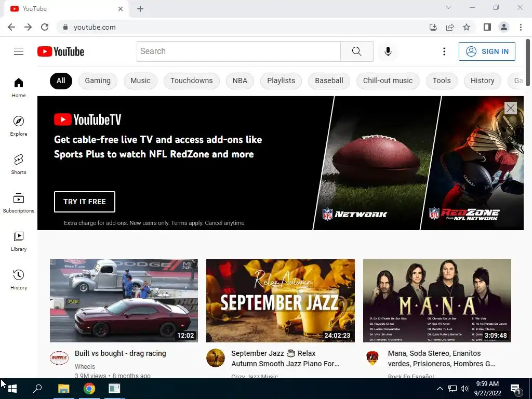Select the Music filter chip
The height and width of the screenshot is (399, 532).
click(140, 81)
